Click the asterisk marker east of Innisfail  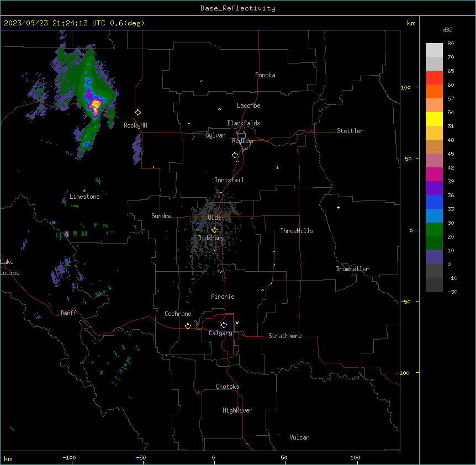[x=277, y=168]
